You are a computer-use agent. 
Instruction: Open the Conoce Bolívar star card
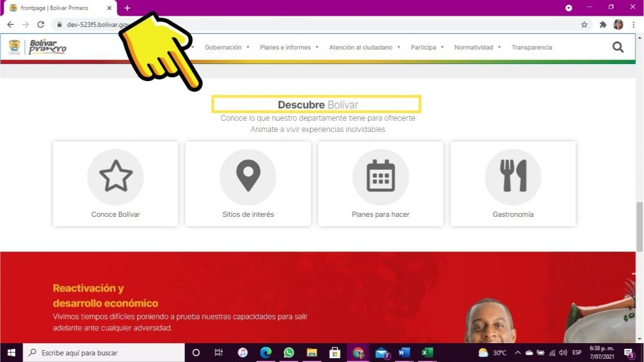click(116, 184)
